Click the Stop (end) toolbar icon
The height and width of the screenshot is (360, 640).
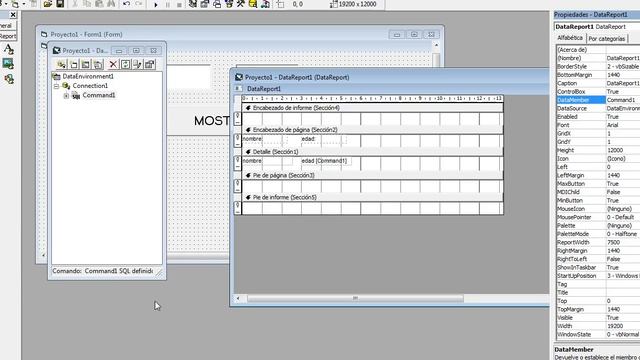(x=179, y=4)
